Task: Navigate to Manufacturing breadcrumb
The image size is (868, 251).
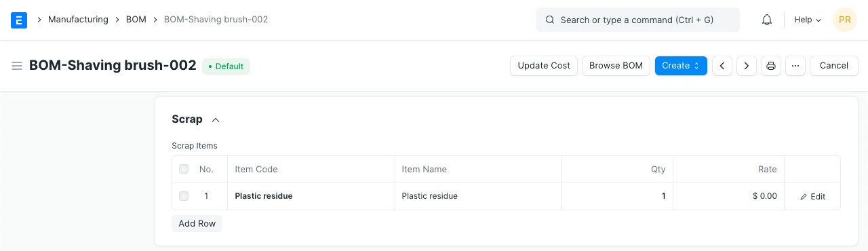Action: pyautogui.click(x=78, y=20)
